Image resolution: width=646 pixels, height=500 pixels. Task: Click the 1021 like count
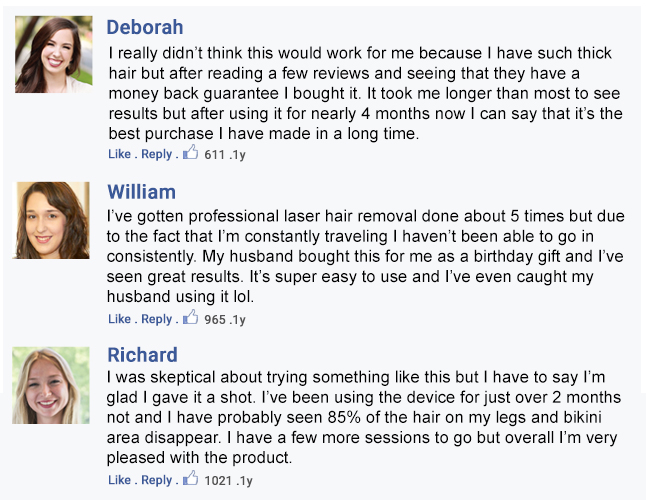pyautogui.click(x=218, y=481)
